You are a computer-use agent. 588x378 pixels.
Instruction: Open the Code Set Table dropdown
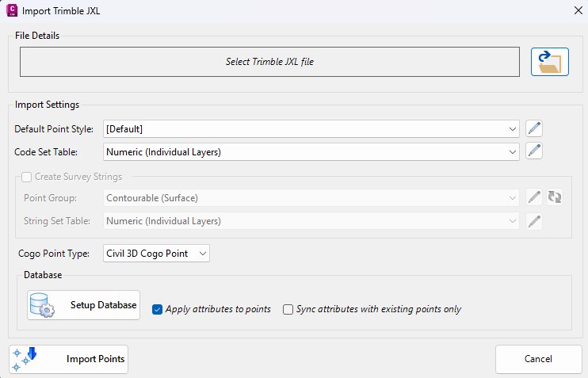(311, 152)
